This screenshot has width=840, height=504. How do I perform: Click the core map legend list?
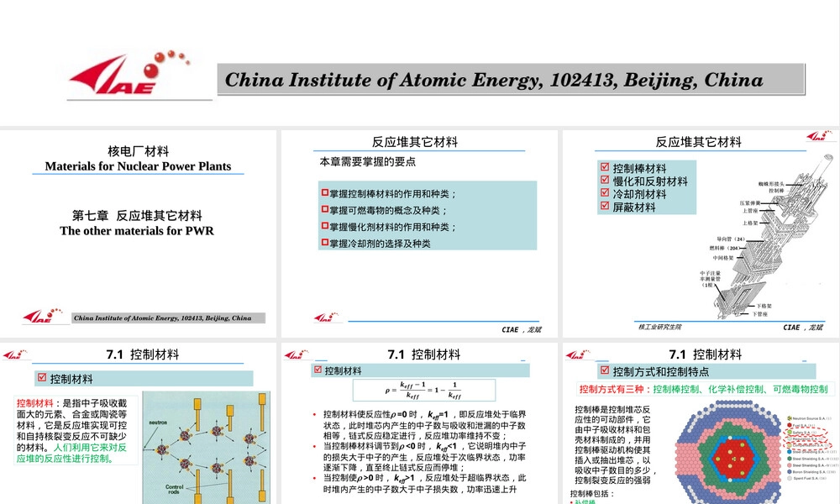click(809, 449)
